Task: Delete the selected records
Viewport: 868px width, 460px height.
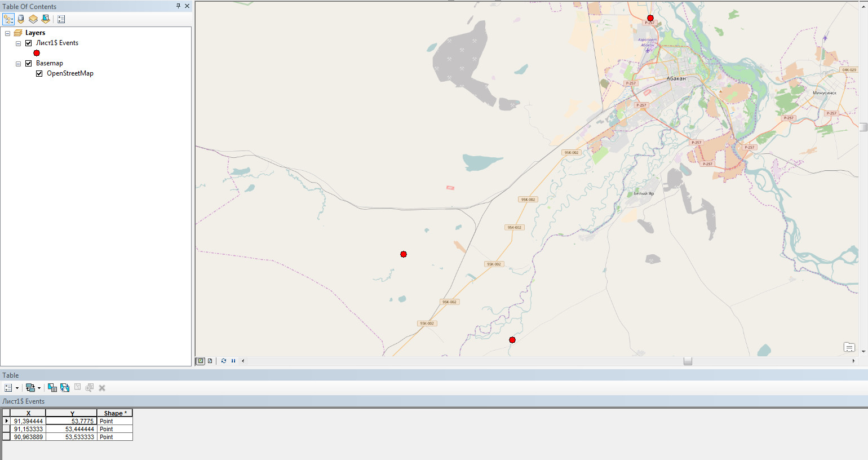Action: [x=102, y=388]
